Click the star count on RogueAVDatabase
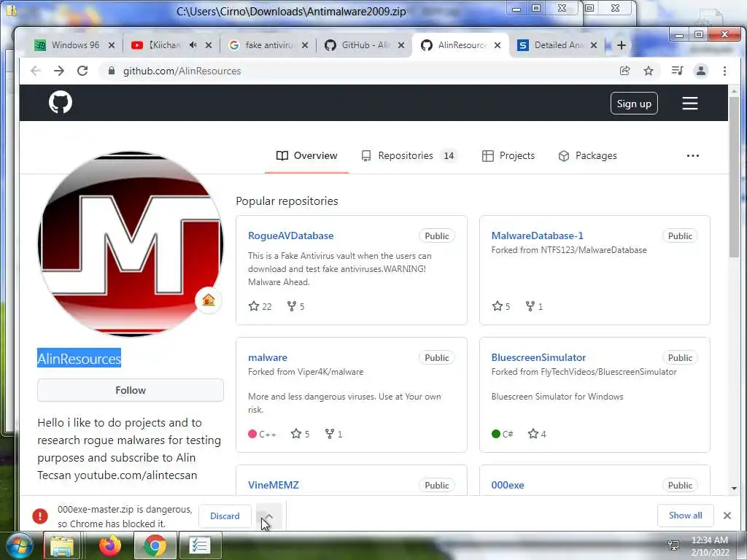747x560 pixels. [260, 306]
